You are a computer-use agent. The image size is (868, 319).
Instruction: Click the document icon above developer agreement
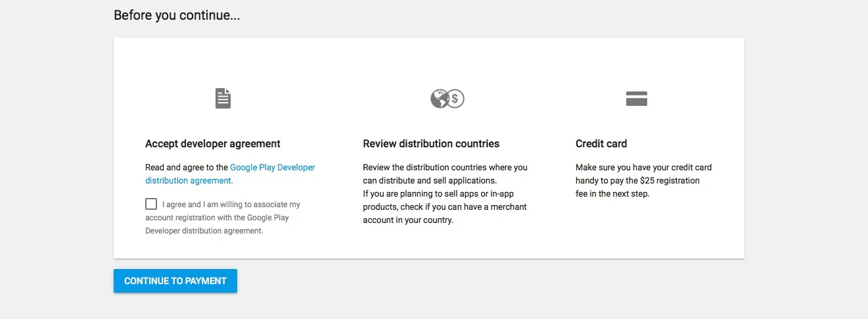pos(223,99)
